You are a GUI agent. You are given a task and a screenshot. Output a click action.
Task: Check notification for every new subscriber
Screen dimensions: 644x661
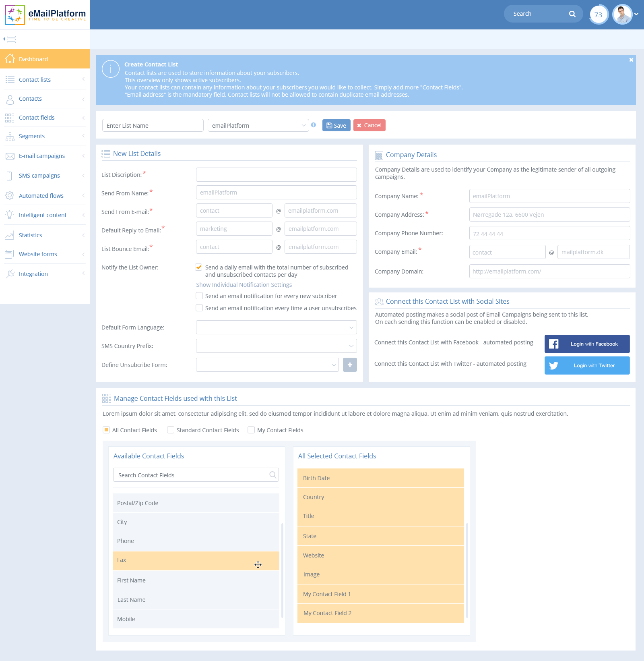tap(199, 296)
